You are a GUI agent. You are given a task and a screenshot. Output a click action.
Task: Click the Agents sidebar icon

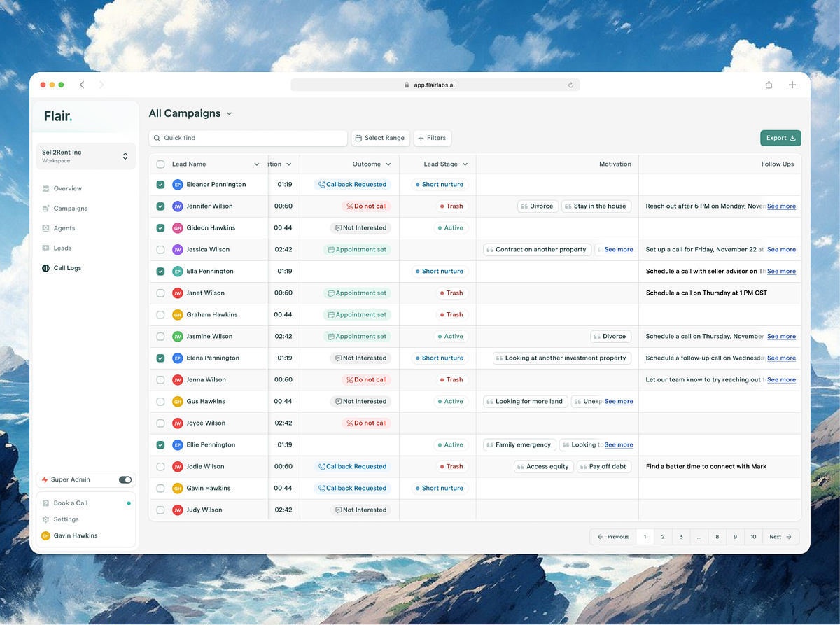pos(45,228)
